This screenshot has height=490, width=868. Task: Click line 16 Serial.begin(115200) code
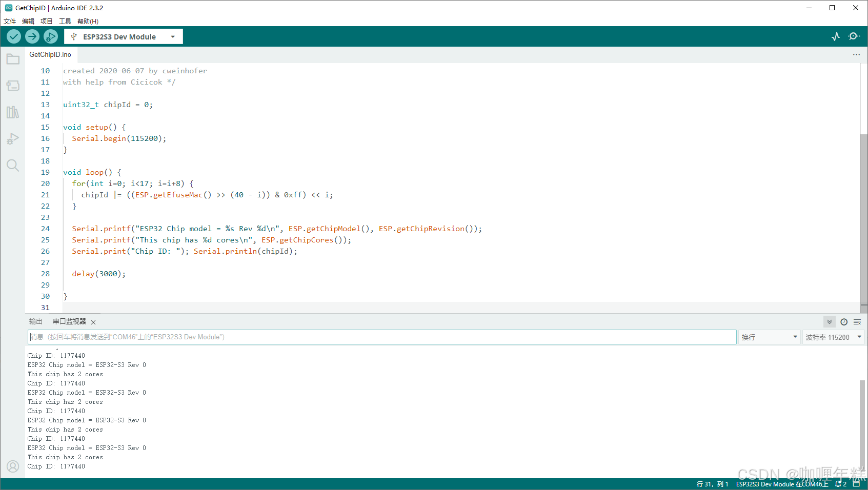pos(119,138)
